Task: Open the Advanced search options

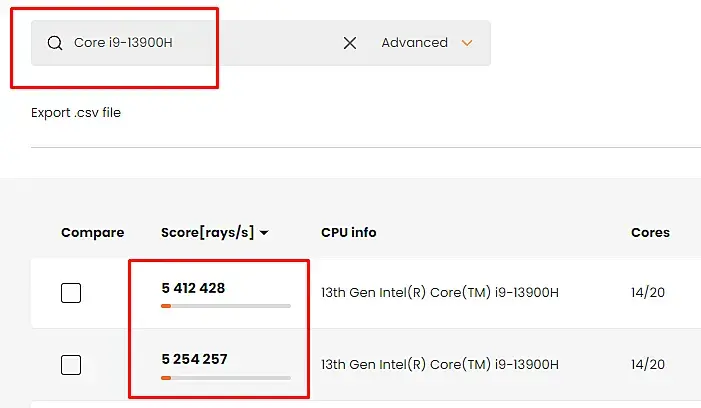Action: tap(415, 43)
